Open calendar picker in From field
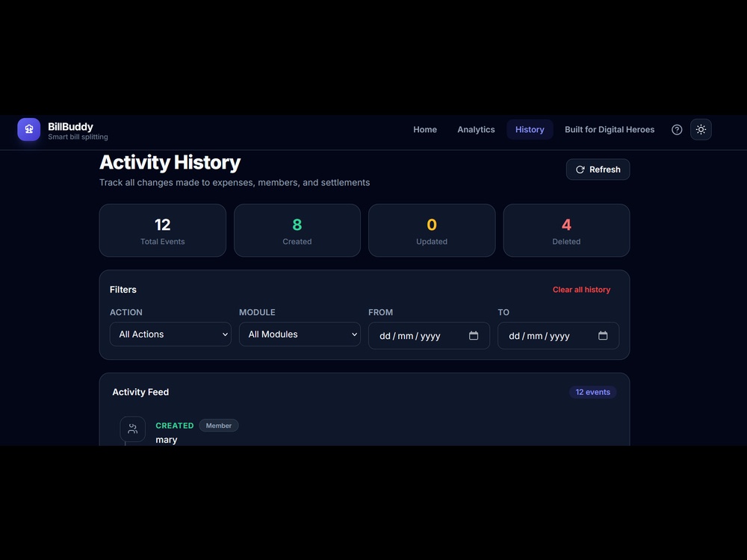The width and height of the screenshot is (747, 560). (473, 336)
